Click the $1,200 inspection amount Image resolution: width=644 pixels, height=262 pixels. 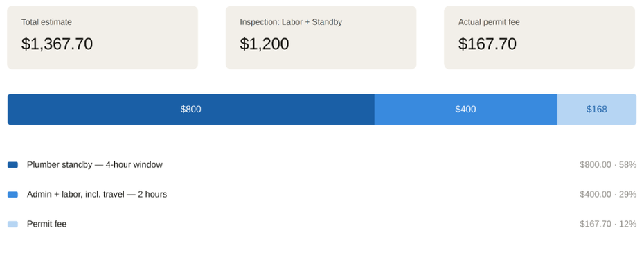265,44
